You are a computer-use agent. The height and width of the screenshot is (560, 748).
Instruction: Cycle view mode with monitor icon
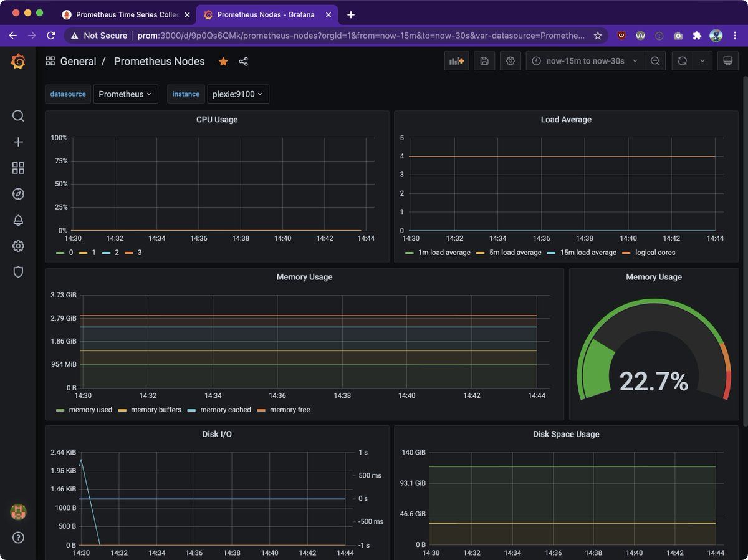727,61
